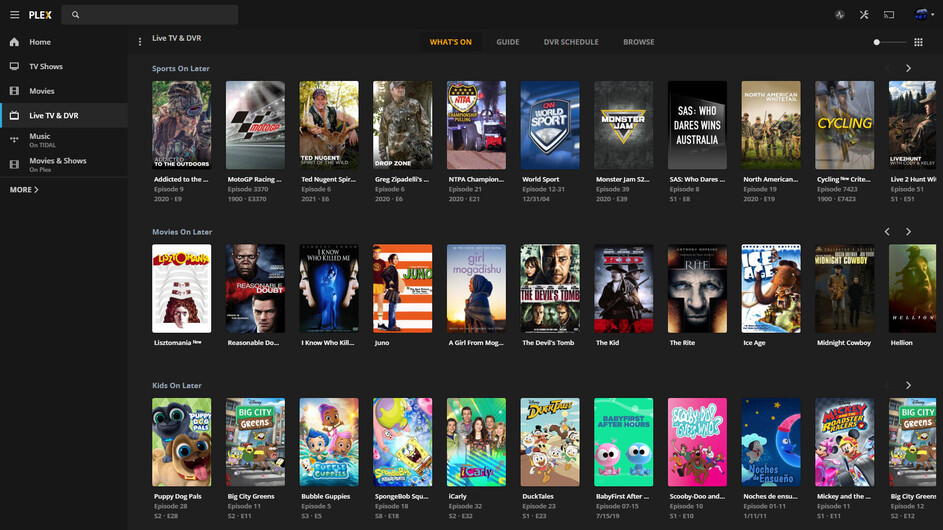Open The Devil's Tomb poster
943x530 pixels.
(x=550, y=289)
